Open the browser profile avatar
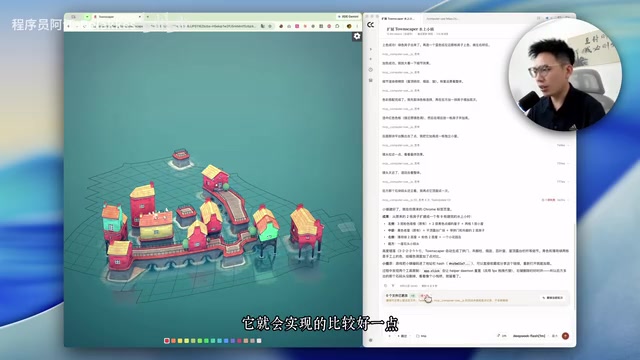The width and height of the screenshot is (640, 360). 349,26
